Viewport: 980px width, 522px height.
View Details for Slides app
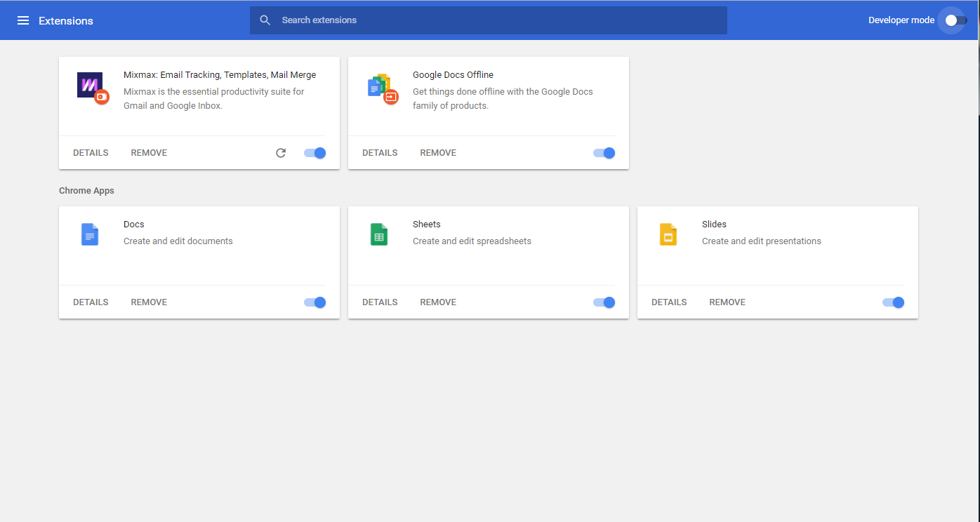(669, 302)
